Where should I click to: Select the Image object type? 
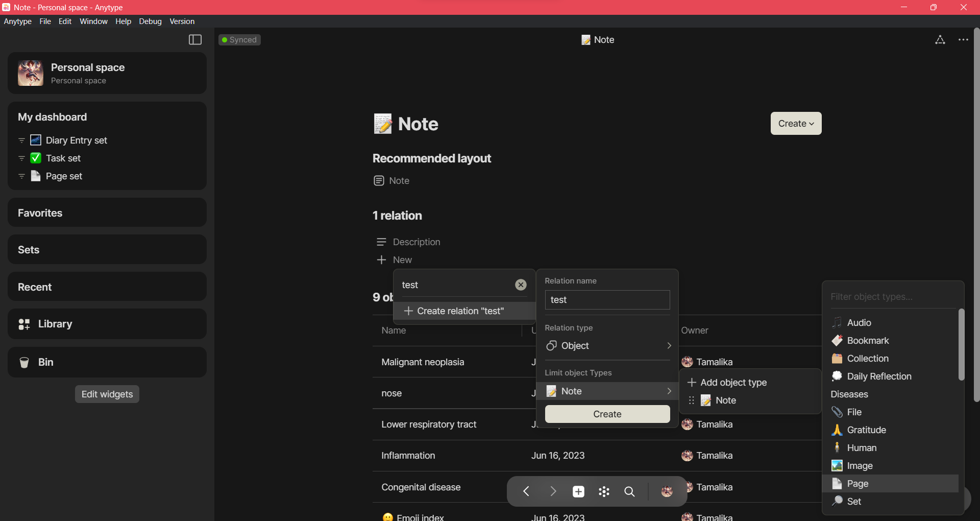pos(890,466)
